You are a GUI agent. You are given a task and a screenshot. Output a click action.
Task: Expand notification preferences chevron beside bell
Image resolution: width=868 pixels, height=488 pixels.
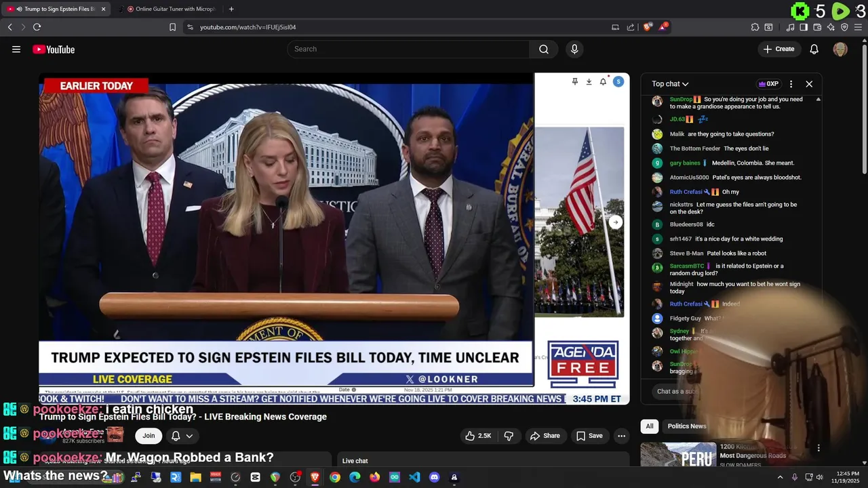pos(189,436)
